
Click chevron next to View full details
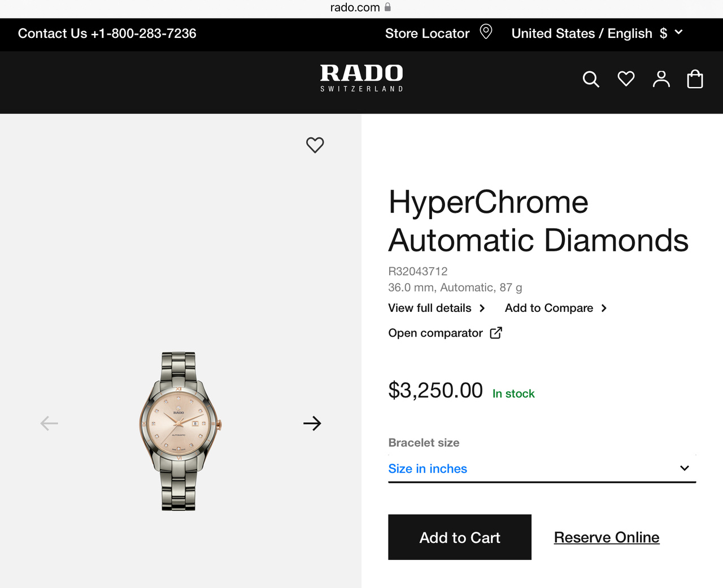[482, 308]
